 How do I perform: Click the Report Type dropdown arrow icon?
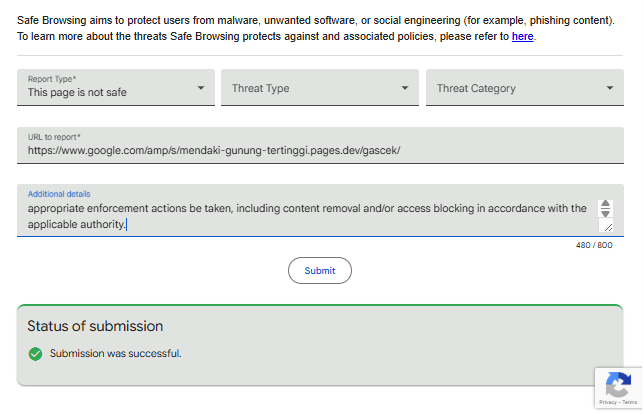click(x=201, y=88)
